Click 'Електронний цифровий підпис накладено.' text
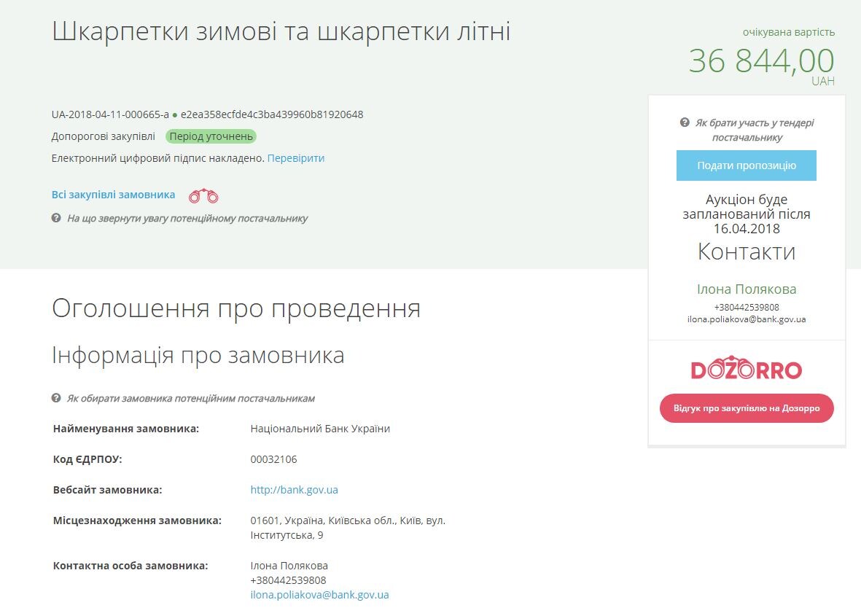Image resolution: width=861 pixels, height=616 pixels. click(158, 158)
